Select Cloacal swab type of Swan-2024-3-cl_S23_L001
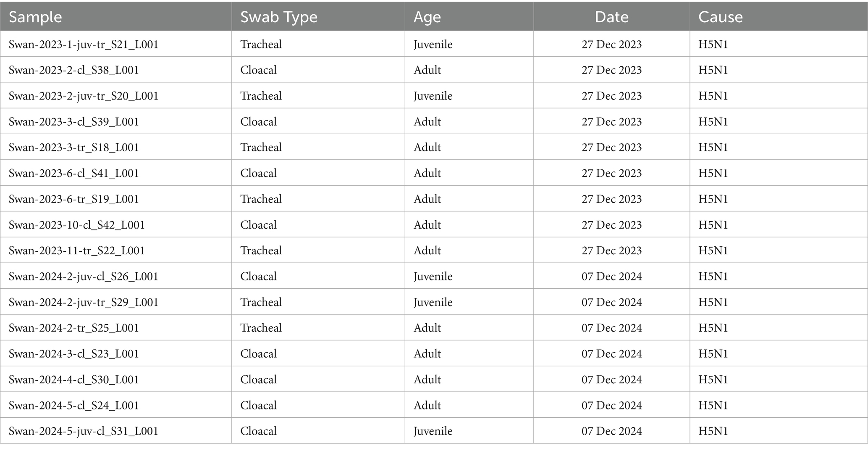Image resolution: width=868 pixels, height=451 pixels. pyautogui.click(x=258, y=353)
